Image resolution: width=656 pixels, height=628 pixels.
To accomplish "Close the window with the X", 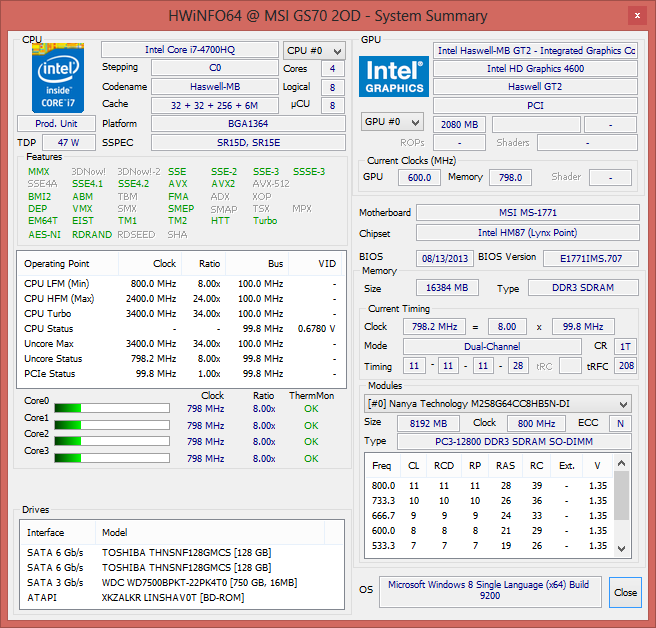I will pos(637,16).
